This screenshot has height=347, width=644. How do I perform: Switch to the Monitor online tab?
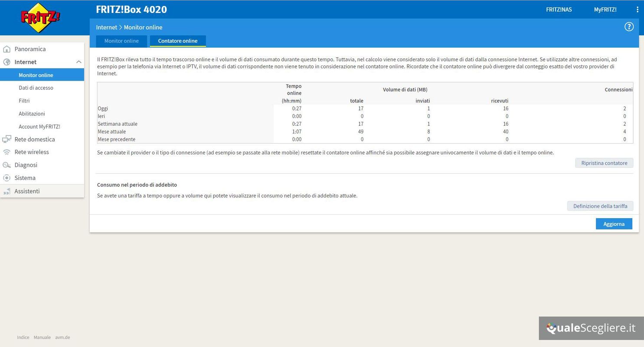(x=121, y=41)
